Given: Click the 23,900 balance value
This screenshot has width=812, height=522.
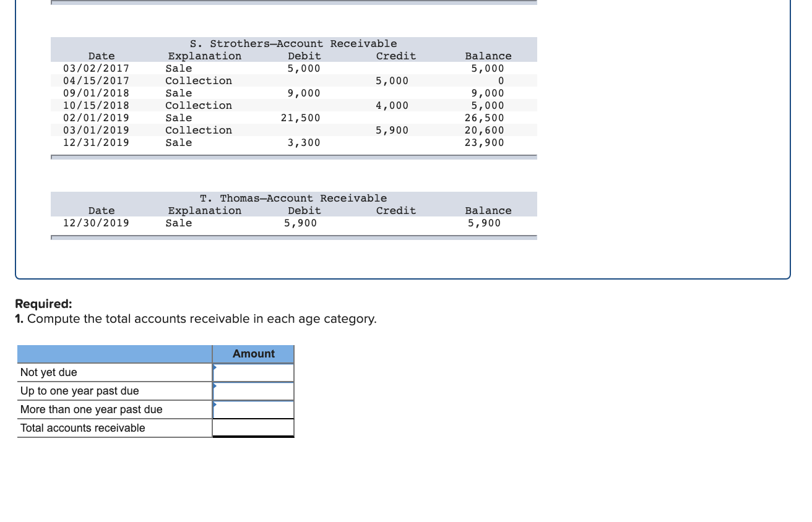Looking at the screenshot, I should point(485,143).
